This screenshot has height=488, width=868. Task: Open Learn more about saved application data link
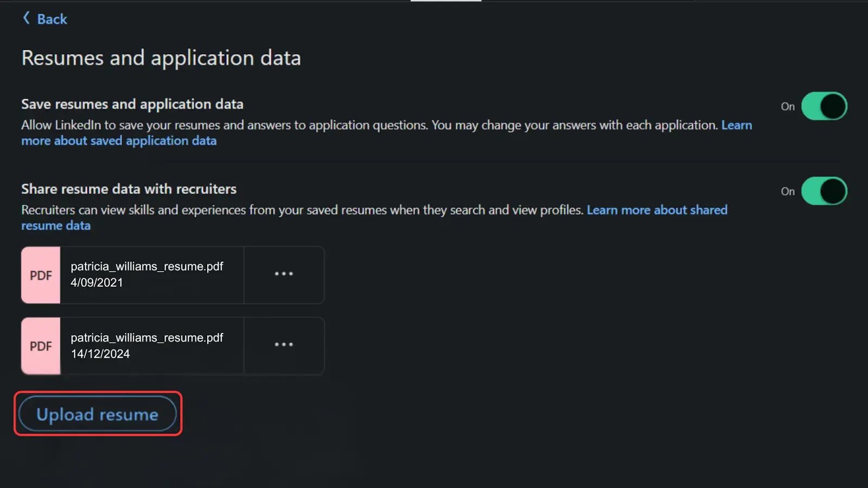[119, 141]
